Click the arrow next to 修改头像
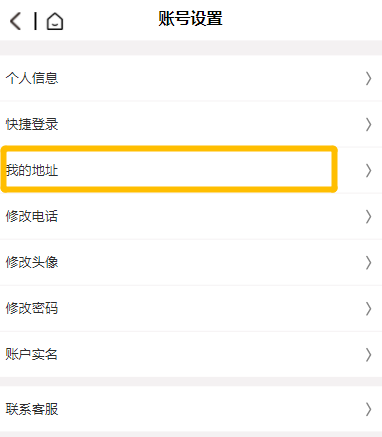This screenshot has width=382, height=437. click(x=368, y=263)
